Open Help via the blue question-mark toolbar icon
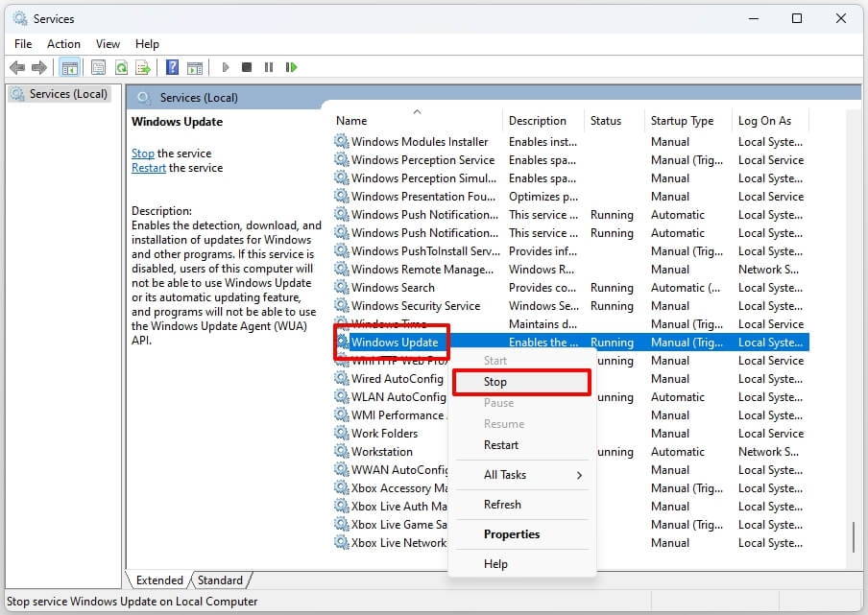 [x=172, y=67]
